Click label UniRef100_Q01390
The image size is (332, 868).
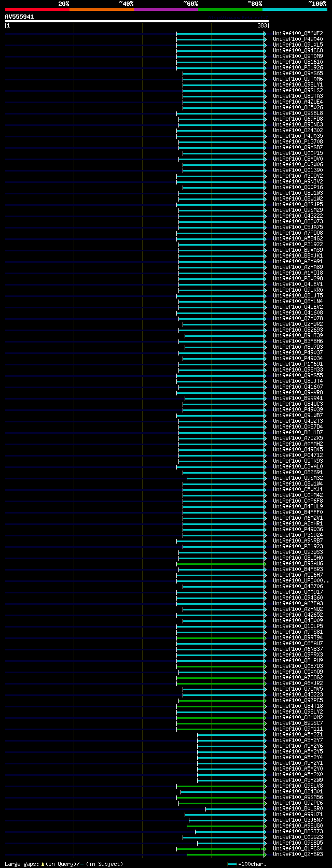point(298,170)
